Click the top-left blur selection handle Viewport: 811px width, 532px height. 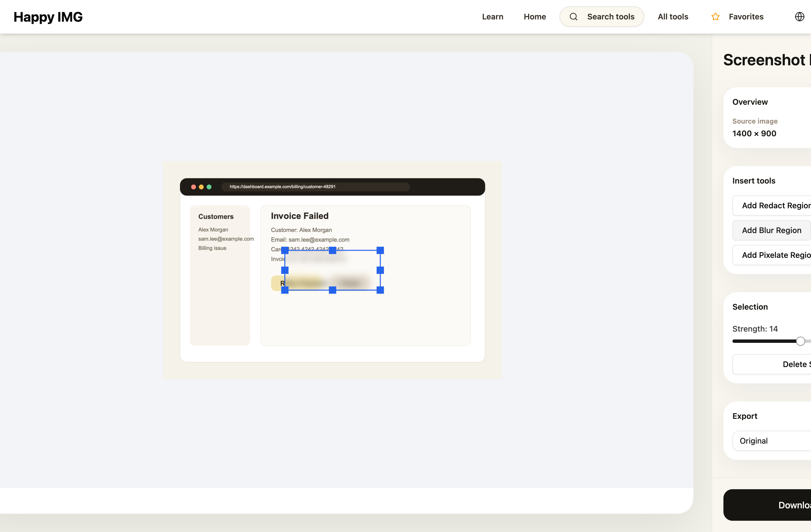pos(285,250)
